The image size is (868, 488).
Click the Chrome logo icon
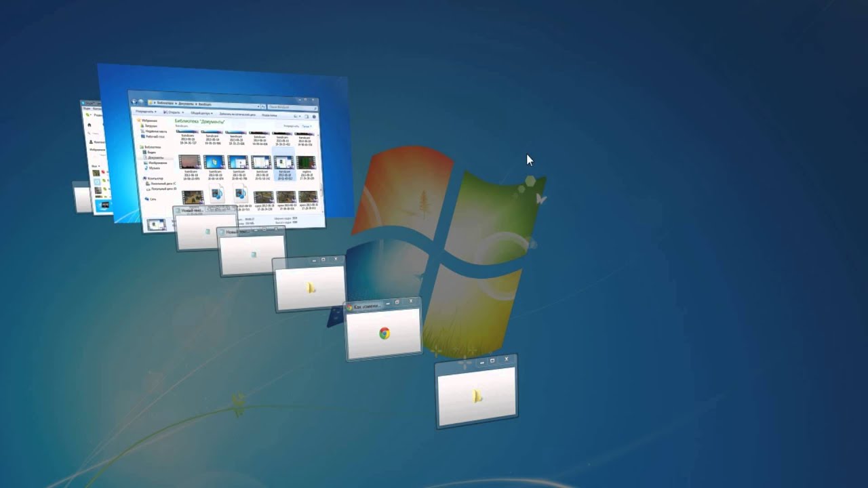(x=384, y=333)
